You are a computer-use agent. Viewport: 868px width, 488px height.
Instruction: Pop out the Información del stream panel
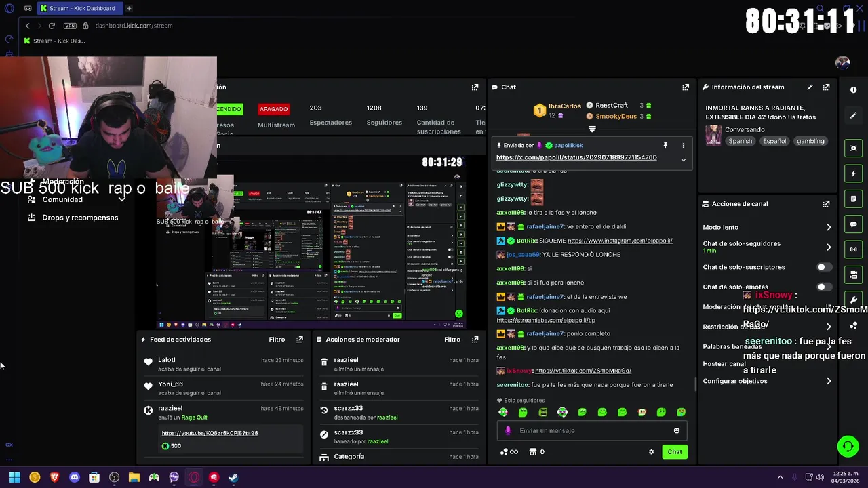826,87
